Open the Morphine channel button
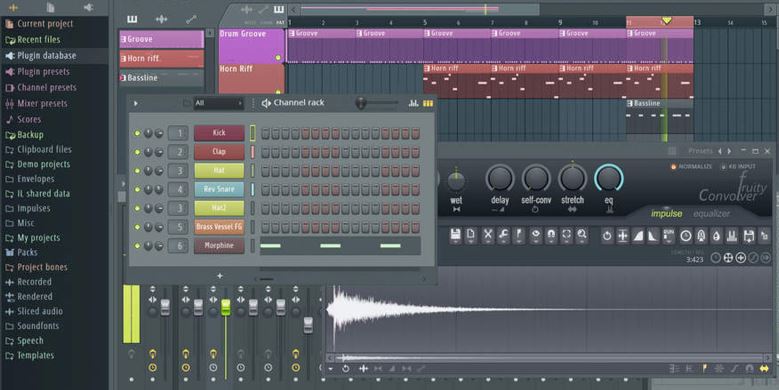 pyautogui.click(x=219, y=245)
